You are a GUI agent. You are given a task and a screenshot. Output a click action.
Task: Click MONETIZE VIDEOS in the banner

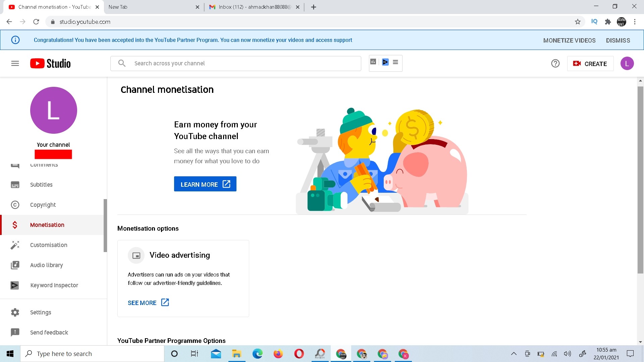pos(569,40)
